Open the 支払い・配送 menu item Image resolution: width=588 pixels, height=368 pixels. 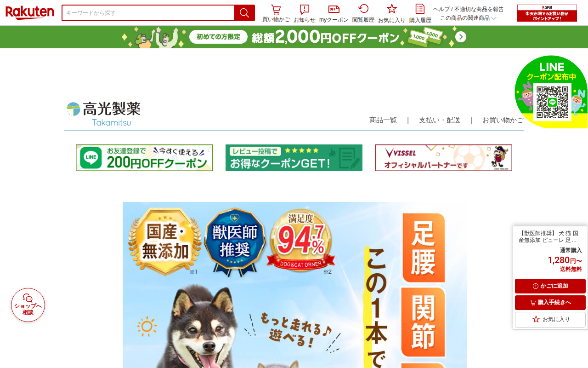[440, 120]
